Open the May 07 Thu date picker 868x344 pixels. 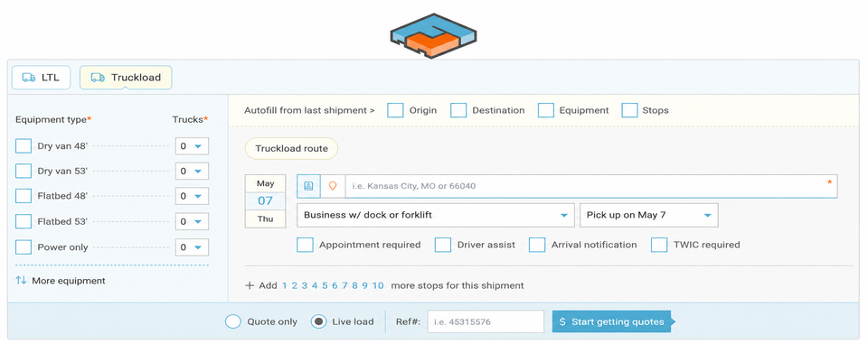265,200
